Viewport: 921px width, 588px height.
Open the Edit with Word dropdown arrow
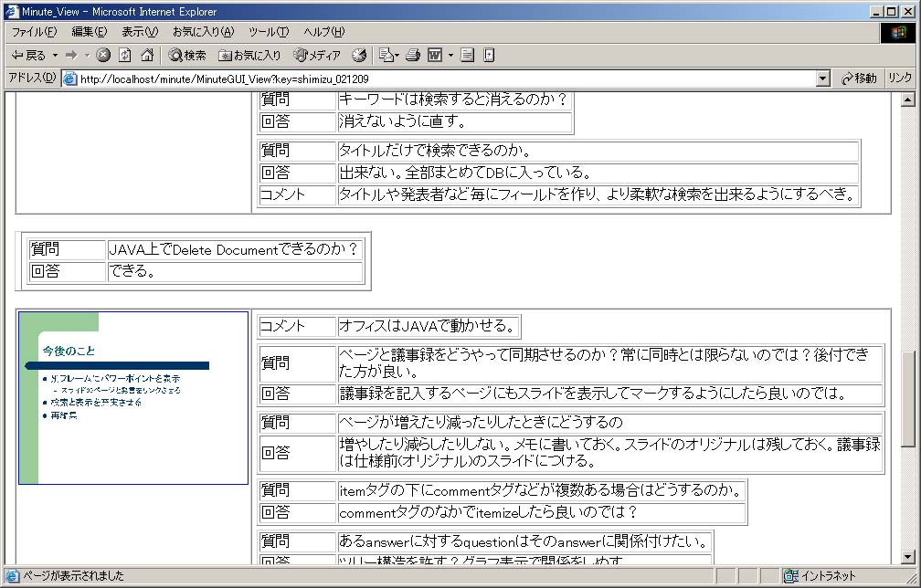pyautogui.click(x=450, y=55)
